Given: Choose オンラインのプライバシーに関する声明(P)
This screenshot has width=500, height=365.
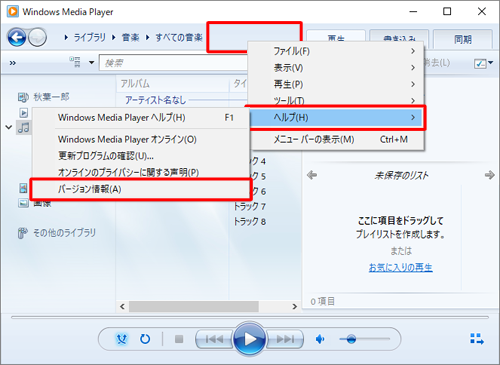Looking at the screenshot, I should coord(141,172).
